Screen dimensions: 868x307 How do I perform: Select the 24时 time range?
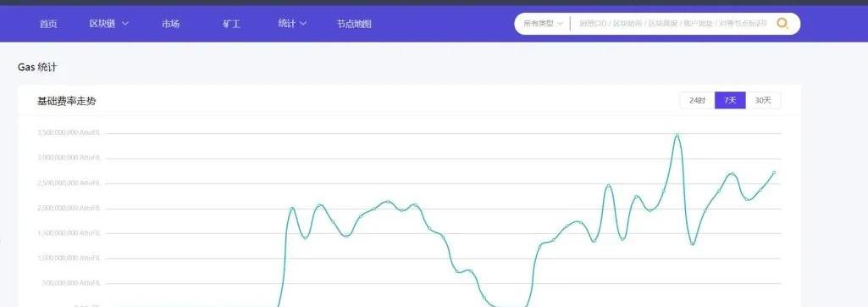pos(697,100)
